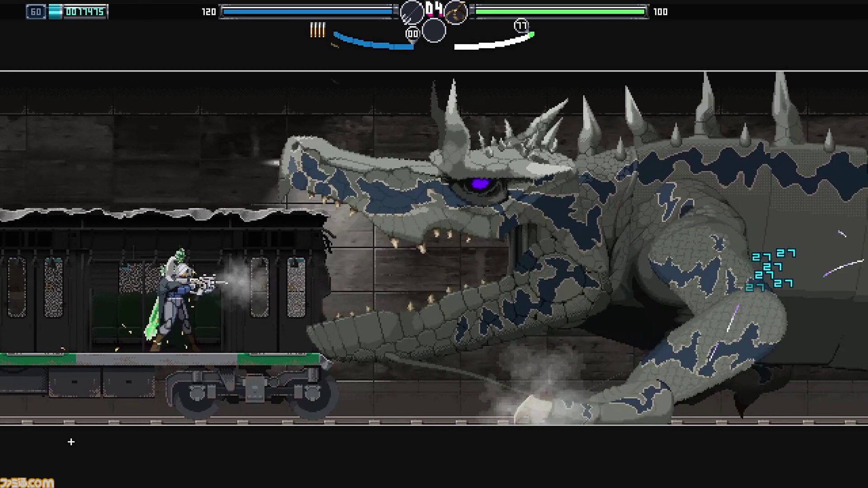Image resolution: width=868 pixels, height=488 pixels.
Task: Click the whip weapon slot icon
Action: click(456, 12)
